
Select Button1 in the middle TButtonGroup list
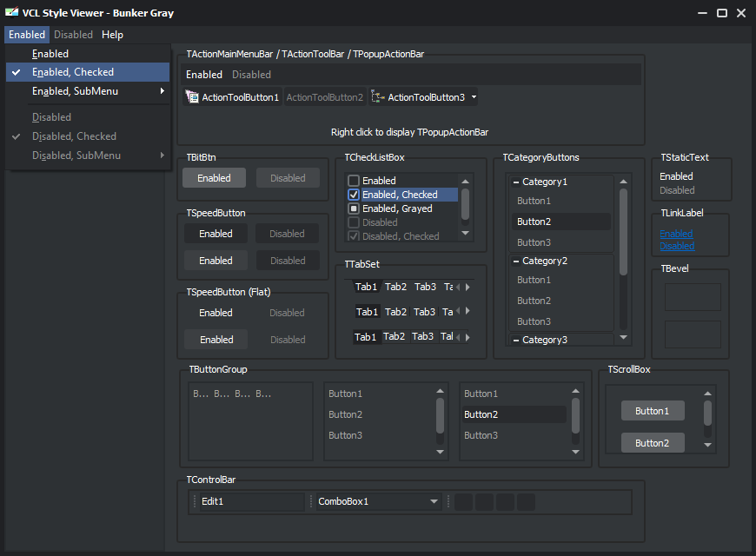tap(379, 394)
